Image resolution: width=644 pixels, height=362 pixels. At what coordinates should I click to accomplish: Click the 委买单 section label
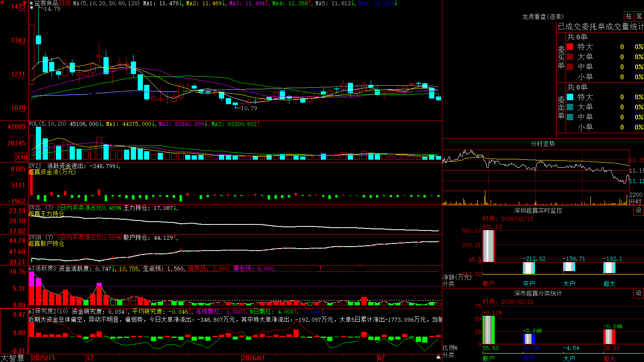(561, 57)
